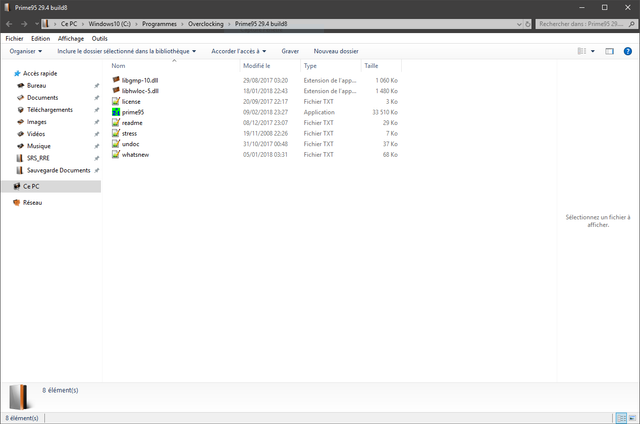
Task: Click the Forward navigation arrow
Action: pos(24,24)
